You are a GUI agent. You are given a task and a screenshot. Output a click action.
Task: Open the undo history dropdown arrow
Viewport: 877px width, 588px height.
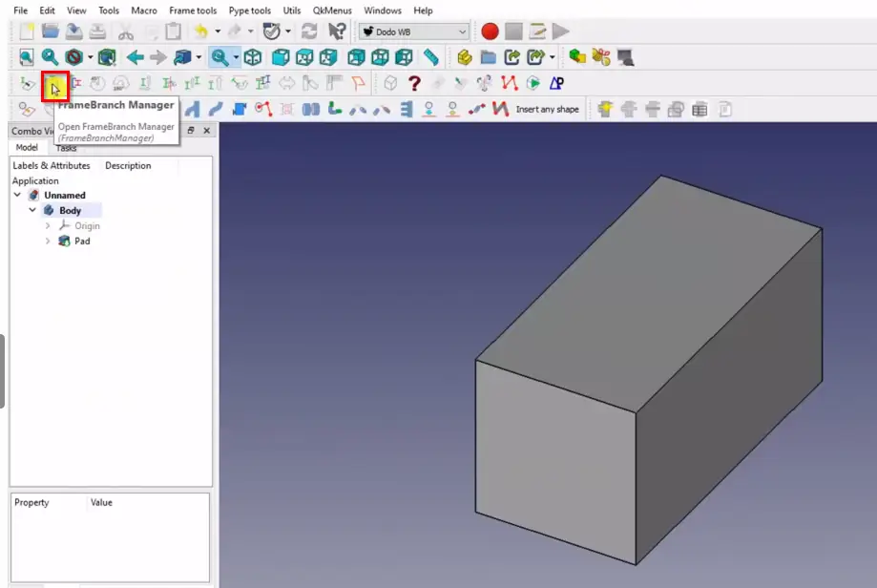pyautogui.click(x=218, y=31)
